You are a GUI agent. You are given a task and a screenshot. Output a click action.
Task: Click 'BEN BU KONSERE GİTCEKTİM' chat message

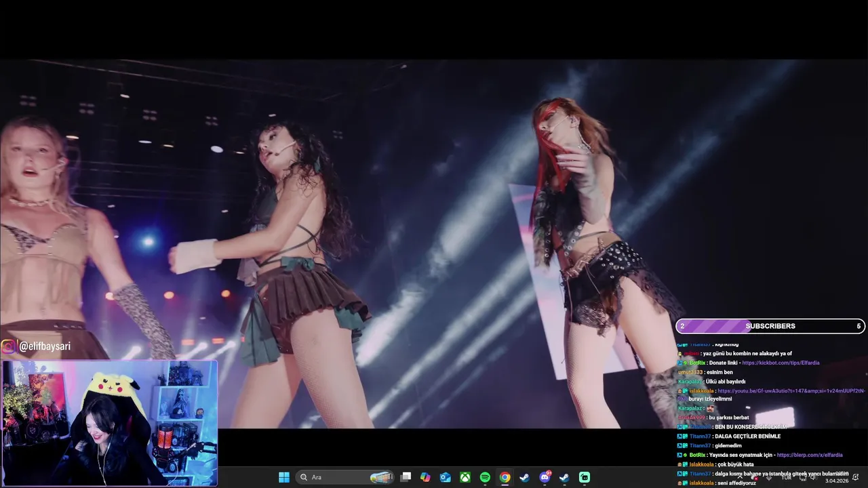click(751, 427)
